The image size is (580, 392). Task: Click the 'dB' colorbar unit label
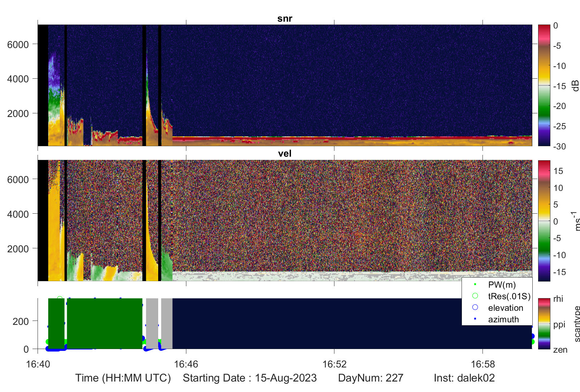coord(575,86)
